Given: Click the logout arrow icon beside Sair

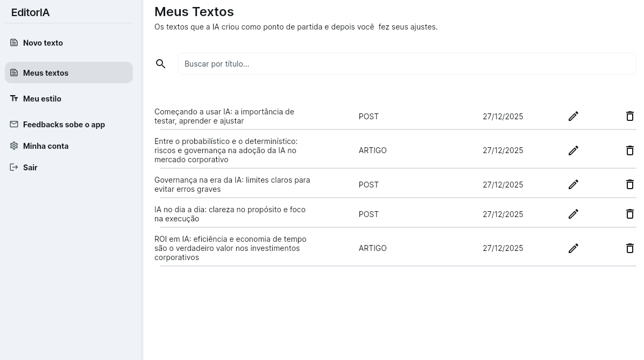Looking at the screenshot, I should [x=13, y=167].
